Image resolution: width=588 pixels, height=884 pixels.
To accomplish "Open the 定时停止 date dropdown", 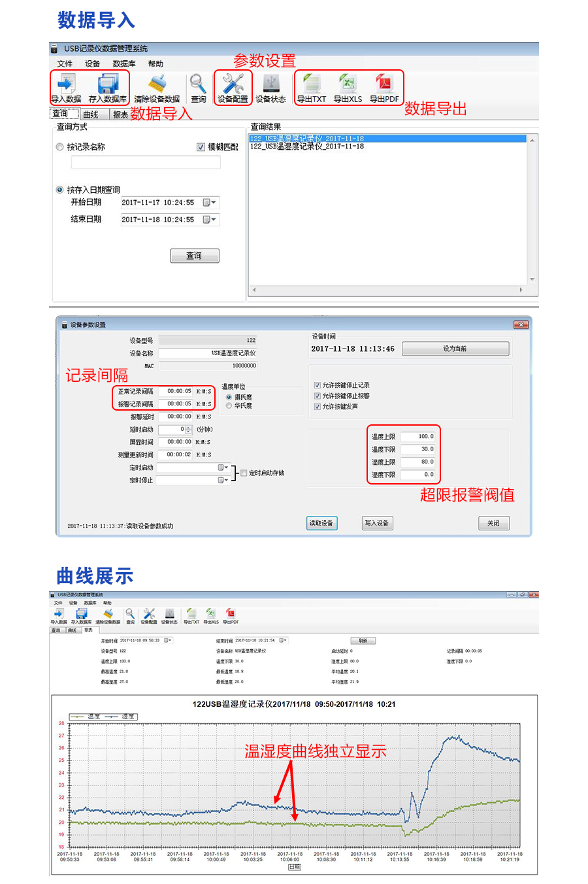I will [223, 480].
